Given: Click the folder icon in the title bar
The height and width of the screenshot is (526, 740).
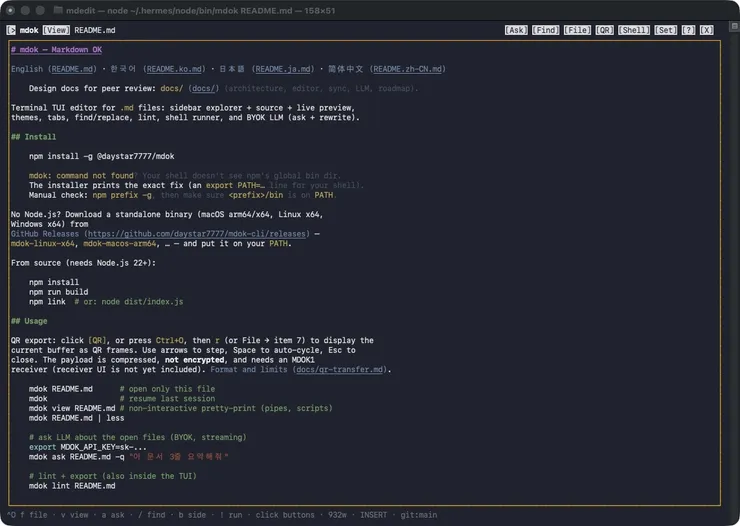Looking at the screenshot, I should [58, 10].
